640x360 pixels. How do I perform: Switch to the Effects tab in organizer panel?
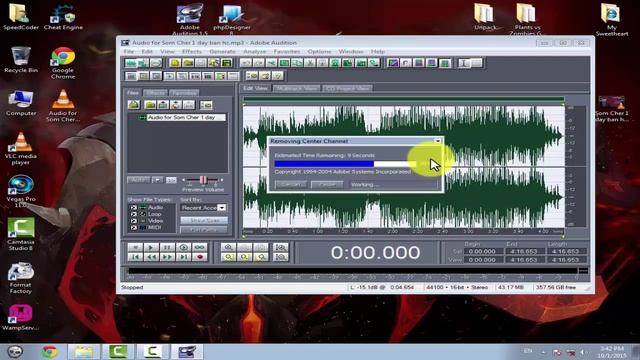[x=156, y=93]
